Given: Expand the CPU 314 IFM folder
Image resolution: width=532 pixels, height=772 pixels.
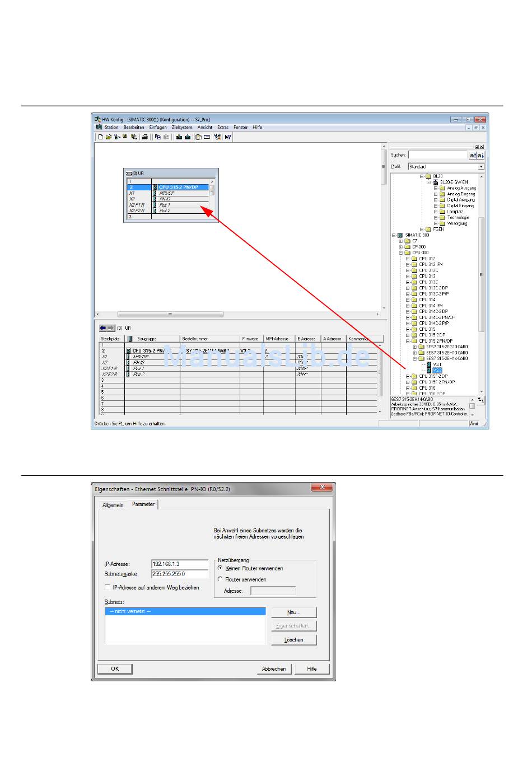Looking at the screenshot, I should click(x=408, y=306).
